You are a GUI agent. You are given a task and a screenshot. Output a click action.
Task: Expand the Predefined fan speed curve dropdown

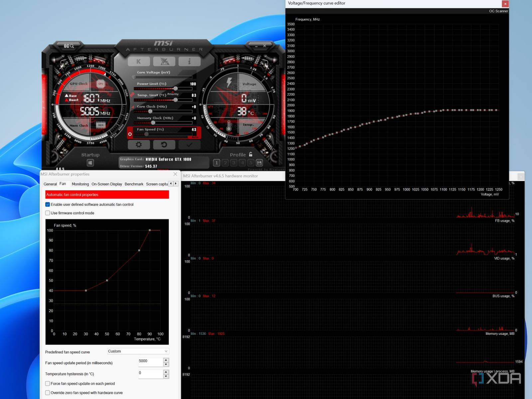[x=138, y=351]
